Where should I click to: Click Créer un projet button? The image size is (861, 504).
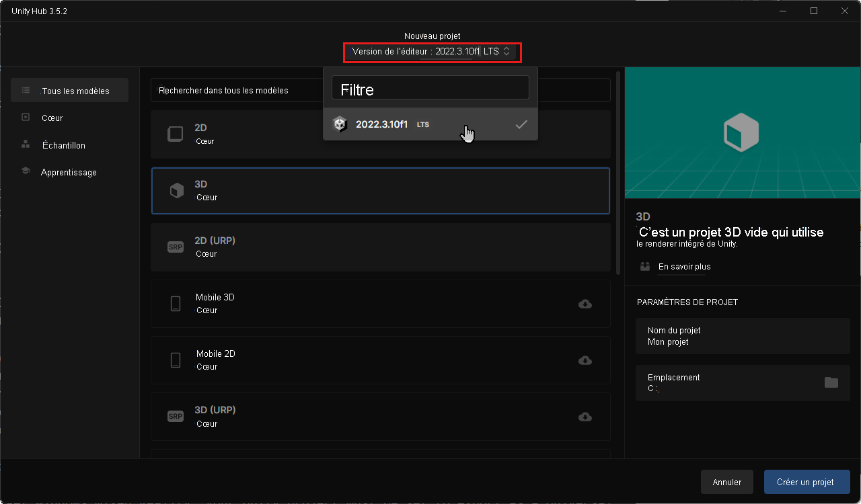click(x=807, y=482)
